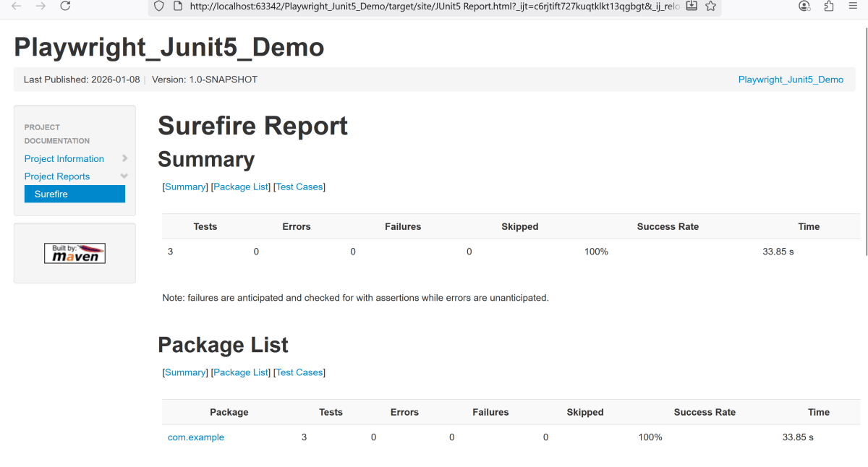Select Surefire in the sidebar
Image resolution: width=868 pixels, height=467 pixels.
pyautogui.click(x=75, y=194)
